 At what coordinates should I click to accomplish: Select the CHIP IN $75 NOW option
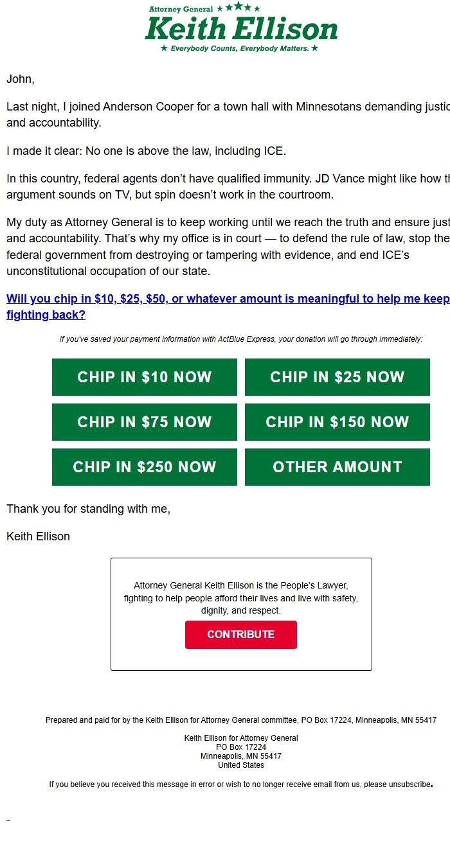tap(144, 421)
